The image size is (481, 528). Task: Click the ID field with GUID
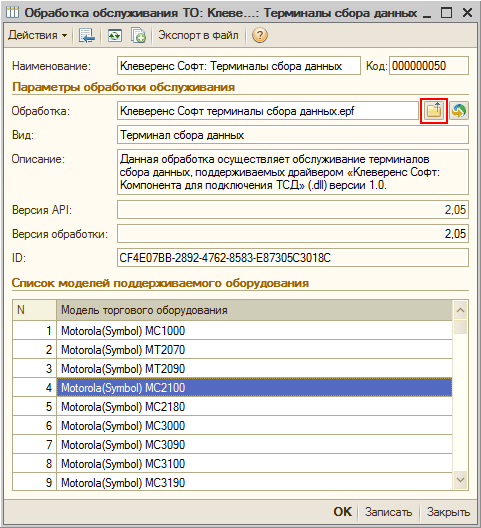point(293,258)
